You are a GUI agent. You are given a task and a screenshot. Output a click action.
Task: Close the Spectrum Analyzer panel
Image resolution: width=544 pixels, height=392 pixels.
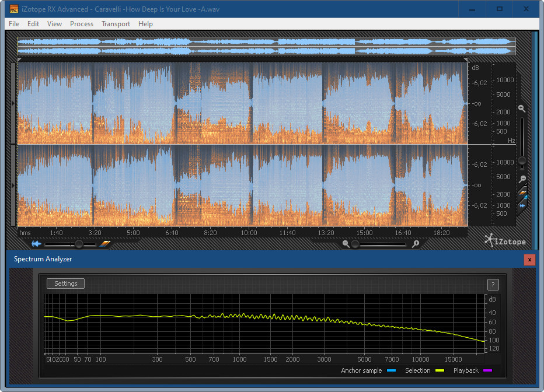tap(529, 260)
